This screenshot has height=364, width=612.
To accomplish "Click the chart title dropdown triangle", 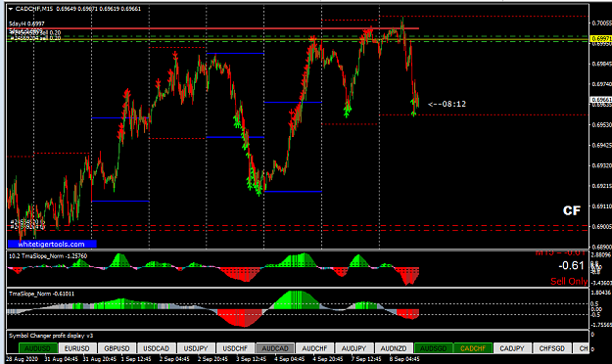I will pos(11,9).
